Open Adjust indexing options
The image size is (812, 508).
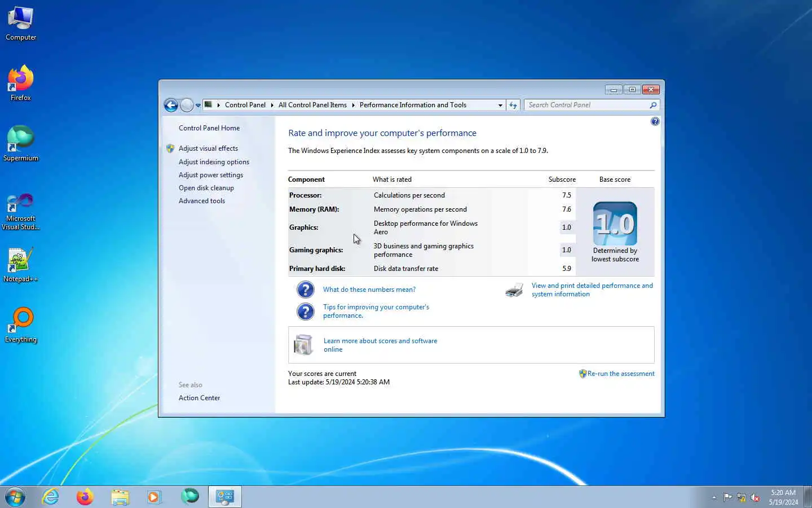click(x=214, y=162)
